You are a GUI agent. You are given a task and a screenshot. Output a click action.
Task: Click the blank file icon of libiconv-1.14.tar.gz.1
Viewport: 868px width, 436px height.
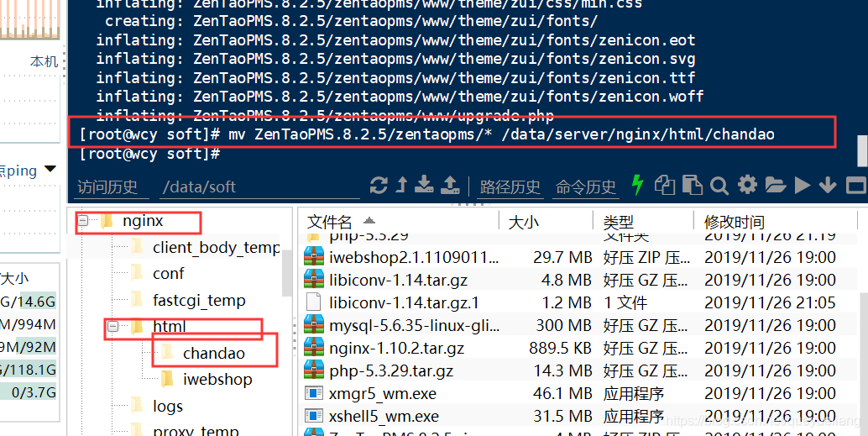pyautogui.click(x=313, y=302)
